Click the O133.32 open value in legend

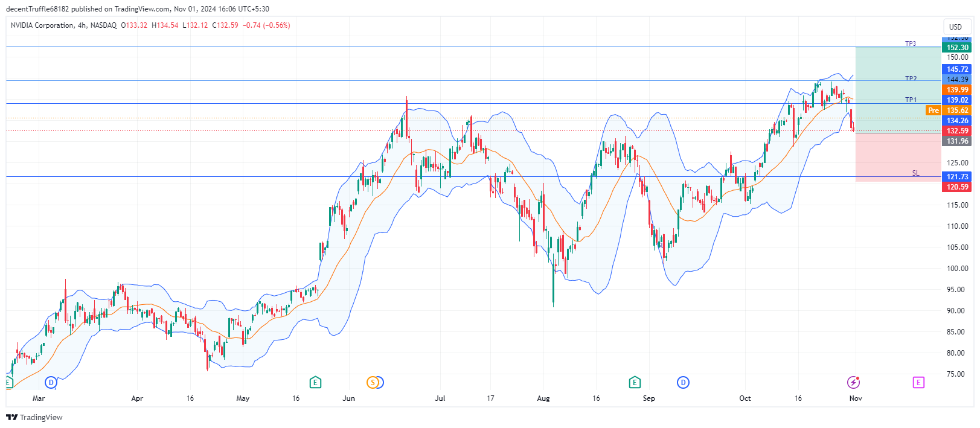click(x=134, y=25)
